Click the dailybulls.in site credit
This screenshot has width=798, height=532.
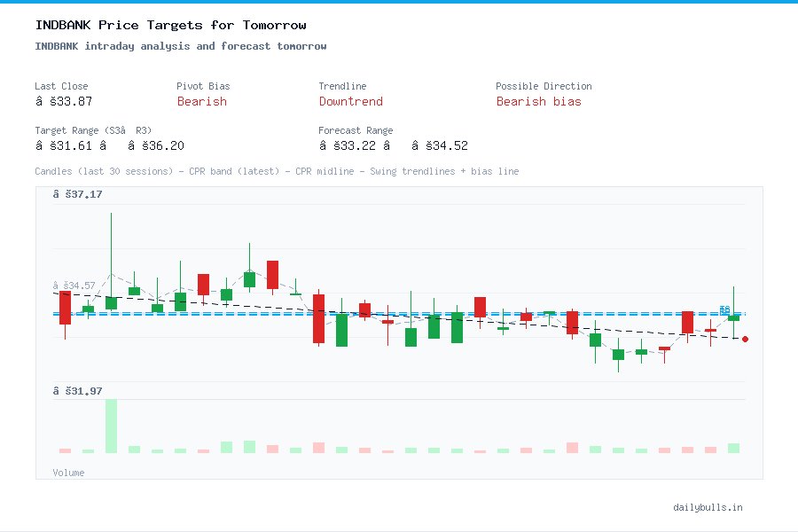pos(708,507)
